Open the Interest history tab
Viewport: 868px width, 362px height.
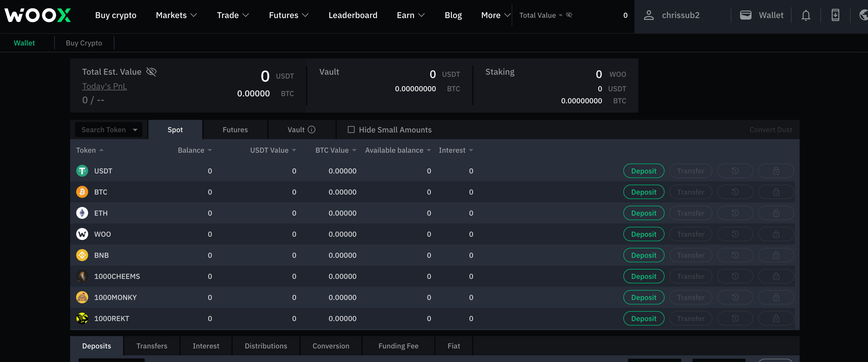pyautogui.click(x=206, y=346)
